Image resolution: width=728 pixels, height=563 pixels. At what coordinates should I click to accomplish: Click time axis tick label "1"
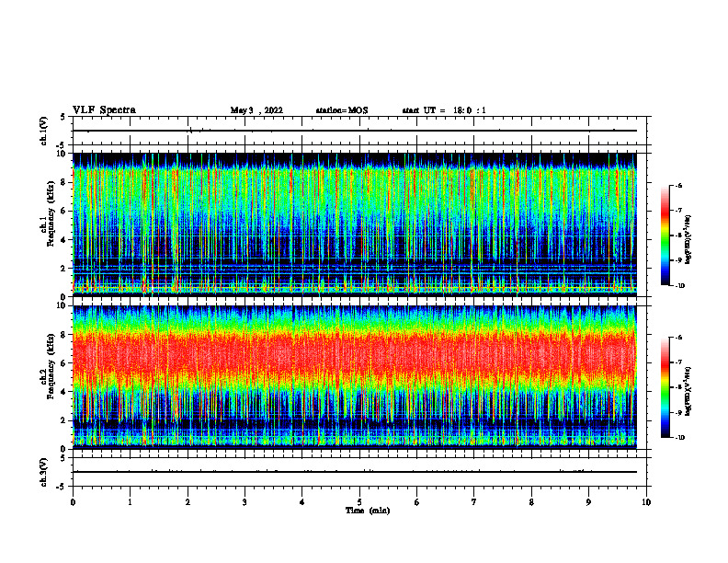coord(130,502)
